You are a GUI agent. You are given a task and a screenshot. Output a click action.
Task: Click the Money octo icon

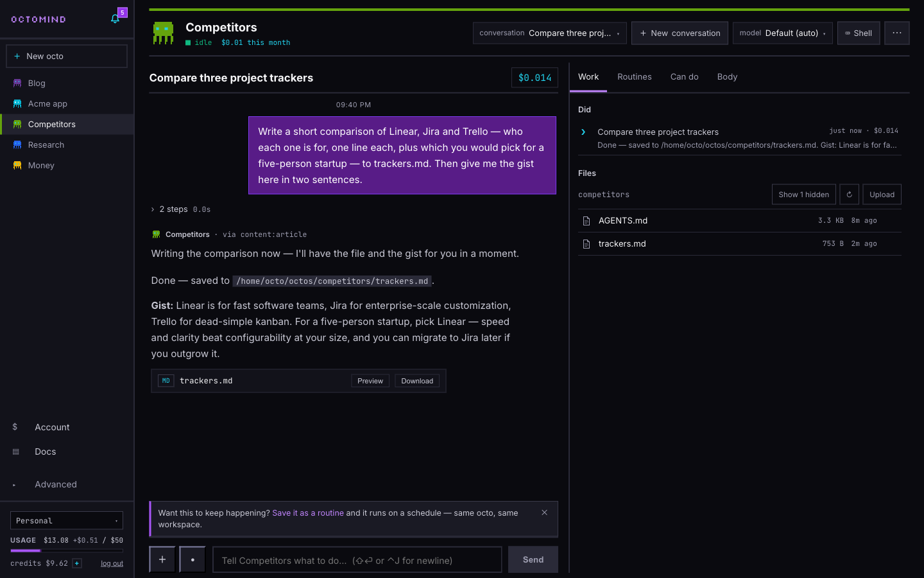(x=17, y=165)
